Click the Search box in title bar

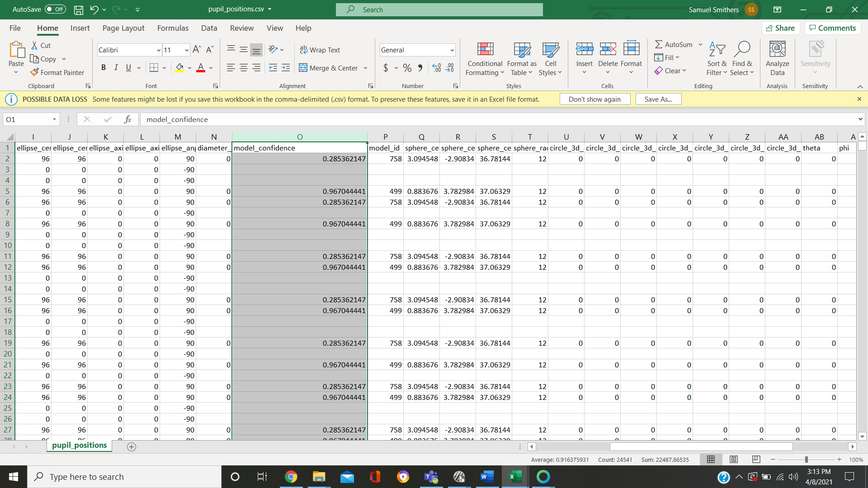tap(439, 9)
